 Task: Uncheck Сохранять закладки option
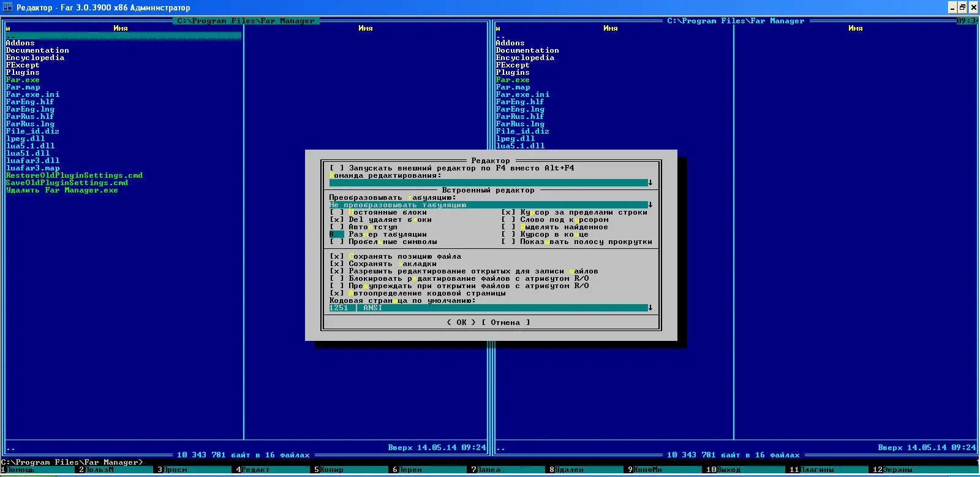(337, 264)
